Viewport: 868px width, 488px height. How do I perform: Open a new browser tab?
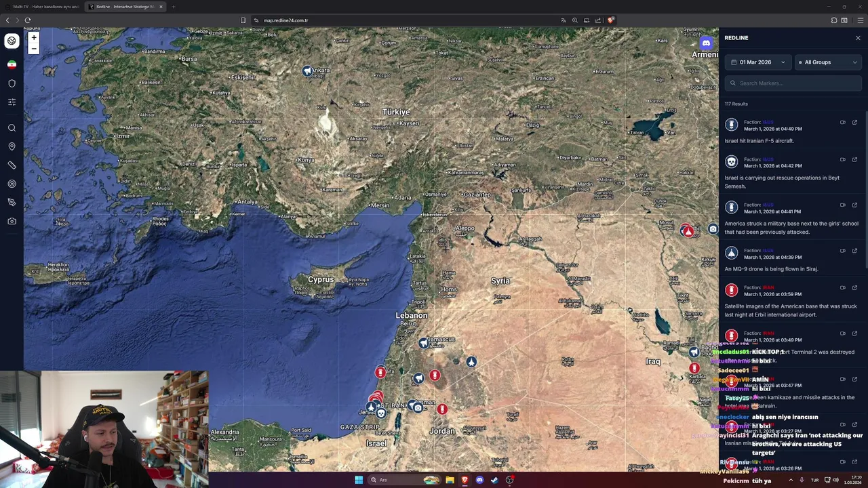174,7
